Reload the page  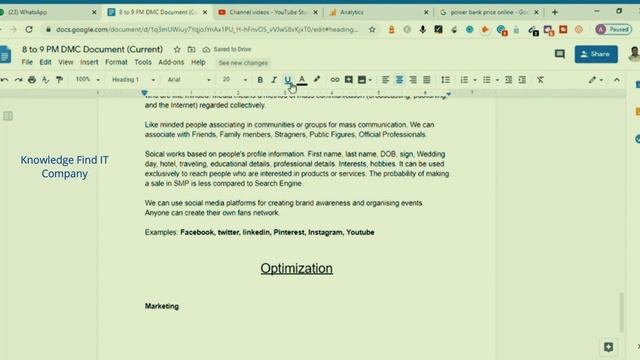click(29, 29)
